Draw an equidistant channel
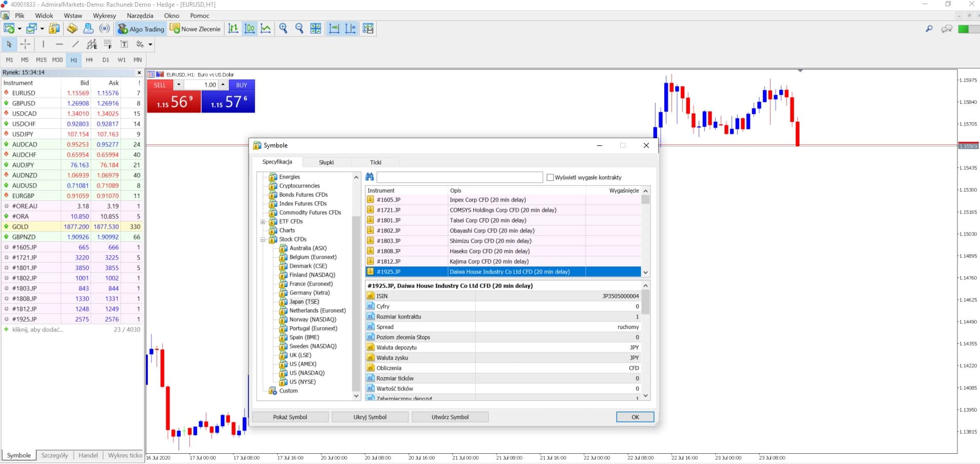Screen dimensions: 980x464 click(92, 44)
